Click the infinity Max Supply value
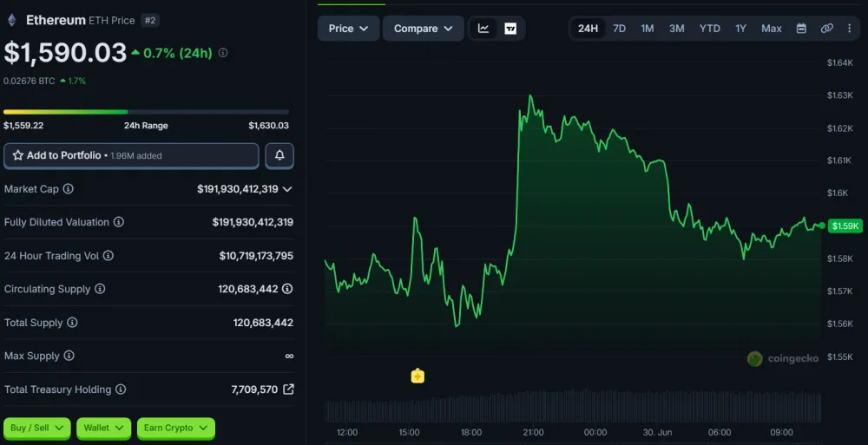Screen dimensions: 868x445 [x=289, y=356]
